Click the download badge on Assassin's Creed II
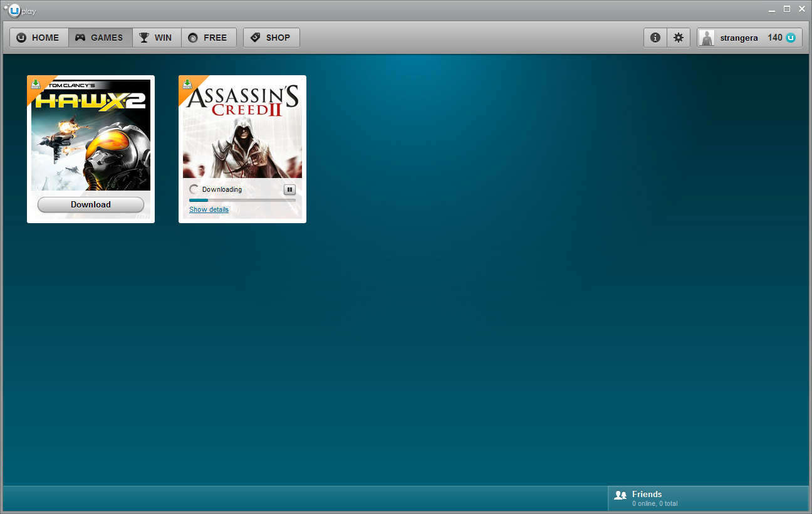 click(x=187, y=84)
